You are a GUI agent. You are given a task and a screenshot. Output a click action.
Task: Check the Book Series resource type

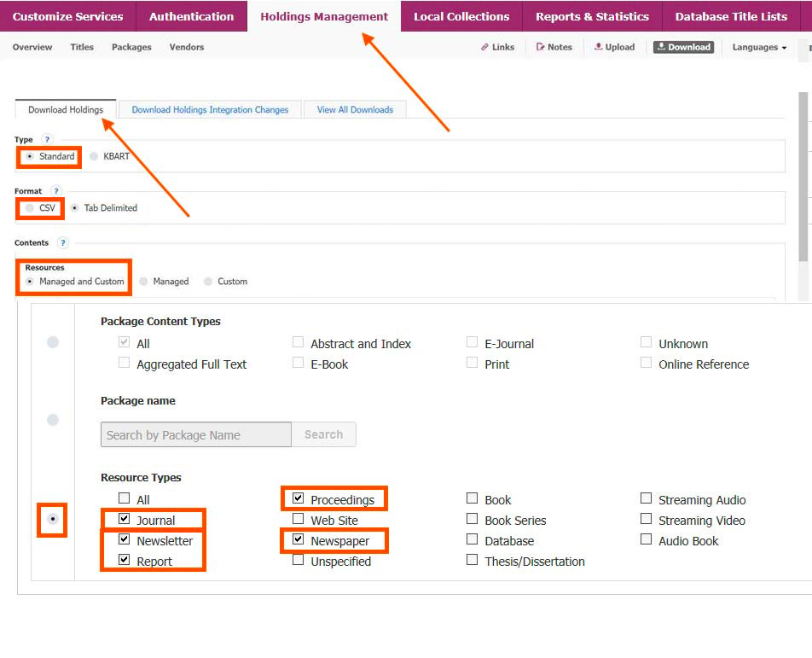(472, 519)
